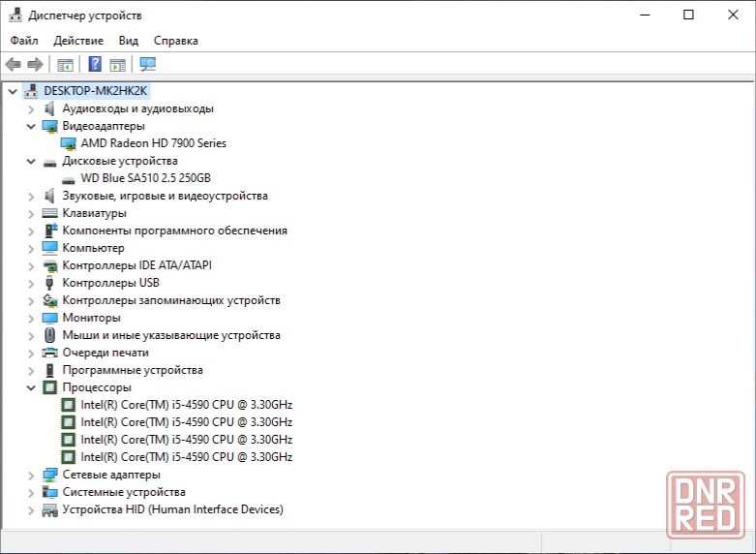
Task: Select "Контроллеры IDE ATA/ATAPI" label
Action: 136,265
